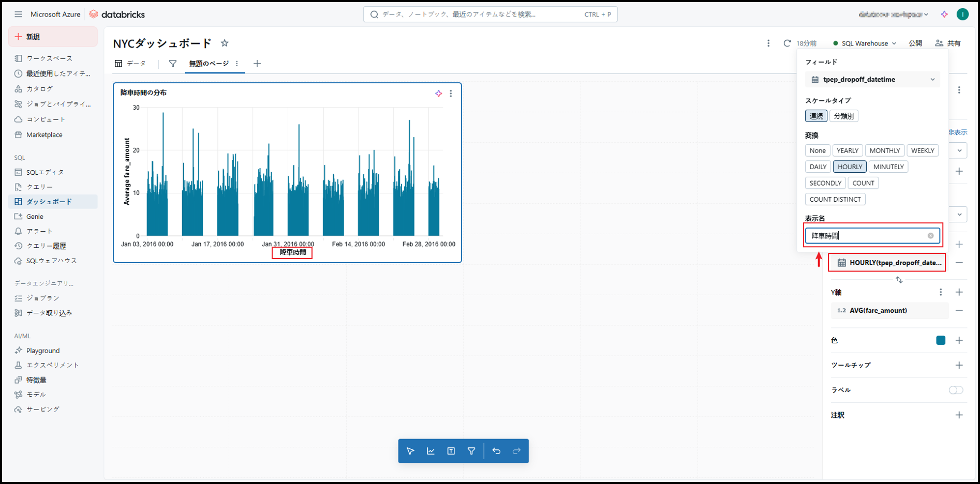This screenshot has width=980, height=484.
Task: Open SQL Warehouses in the sidebar
Action: pos(52,261)
